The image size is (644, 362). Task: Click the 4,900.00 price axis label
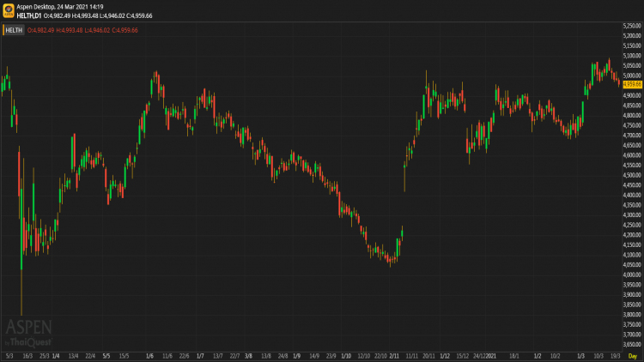click(632, 95)
